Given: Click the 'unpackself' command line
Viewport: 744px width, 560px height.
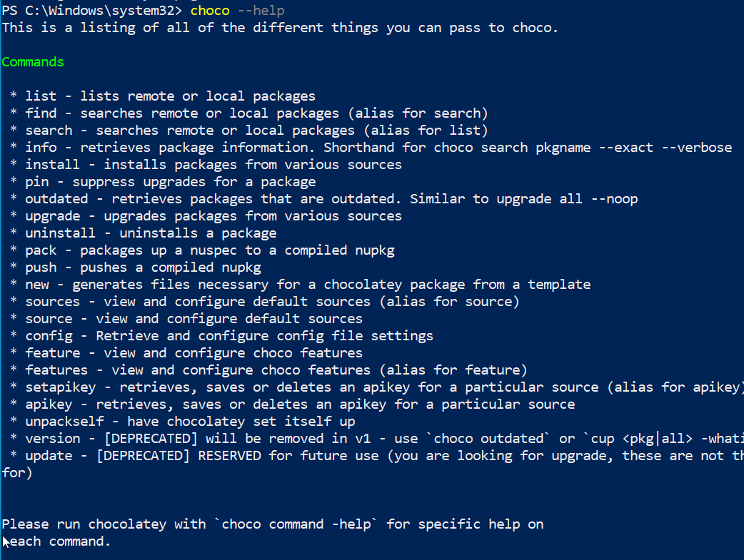Looking at the screenshot, I should pyautogui.click(x=183, y=422).
